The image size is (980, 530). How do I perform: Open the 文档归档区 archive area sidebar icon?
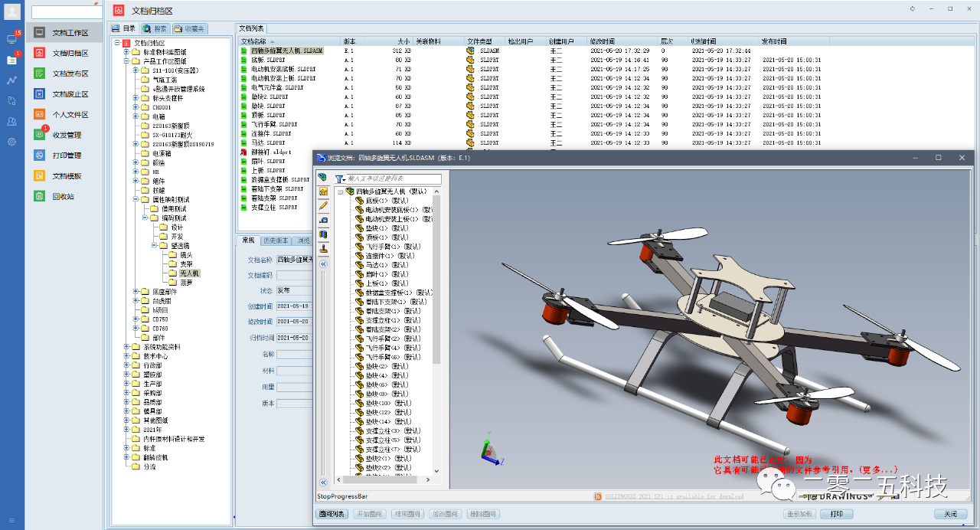point(40,54)
